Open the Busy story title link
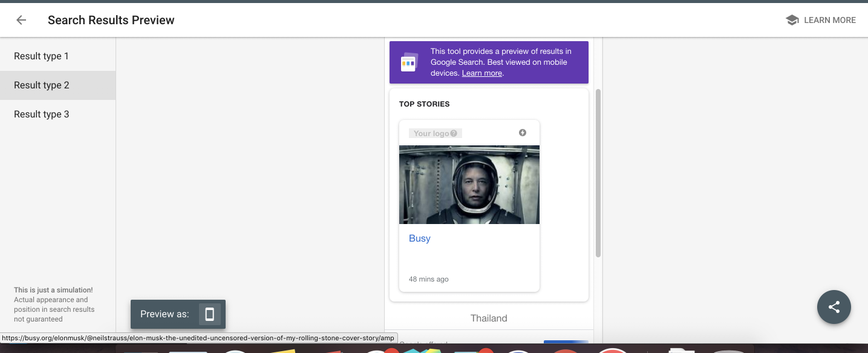 click(x=420, y=239)
